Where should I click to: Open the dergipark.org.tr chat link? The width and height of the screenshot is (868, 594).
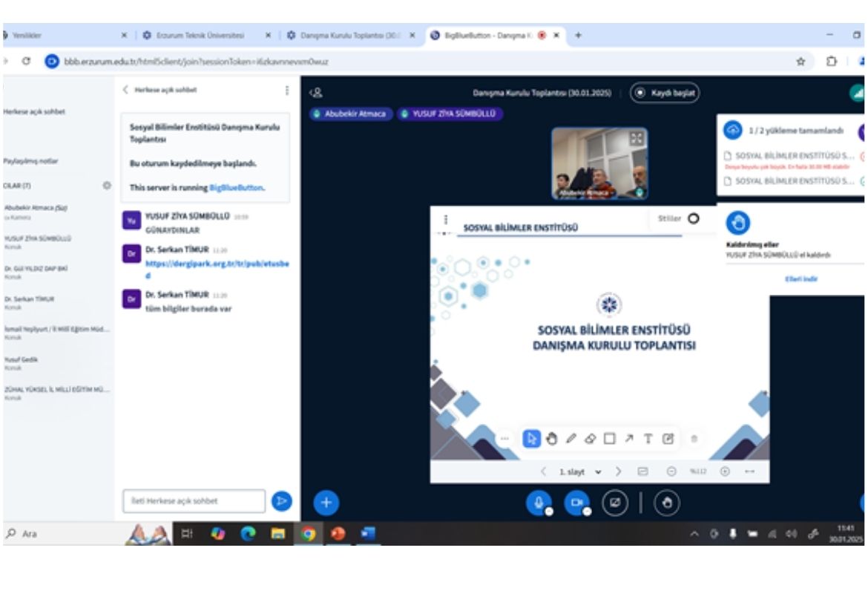coord(217,268)
